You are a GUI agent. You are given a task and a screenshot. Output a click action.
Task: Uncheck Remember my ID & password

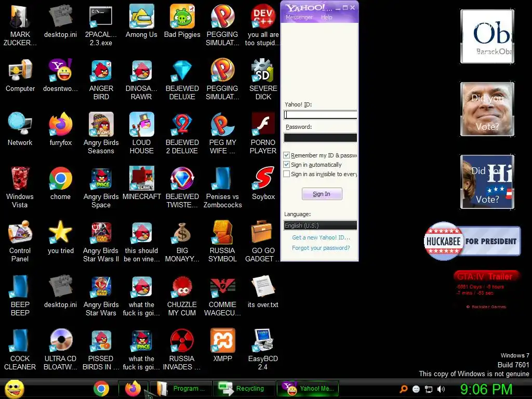[x=287, y=155]
